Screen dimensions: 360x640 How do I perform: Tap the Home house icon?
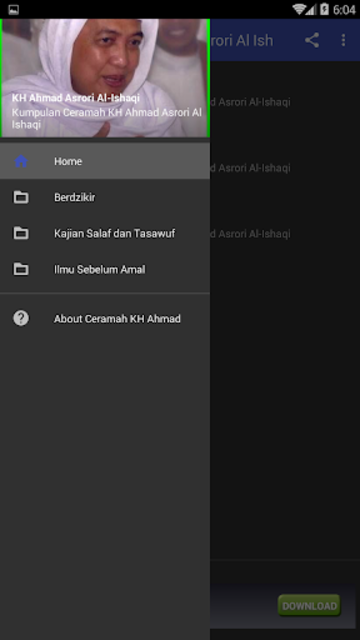point(21,161)
